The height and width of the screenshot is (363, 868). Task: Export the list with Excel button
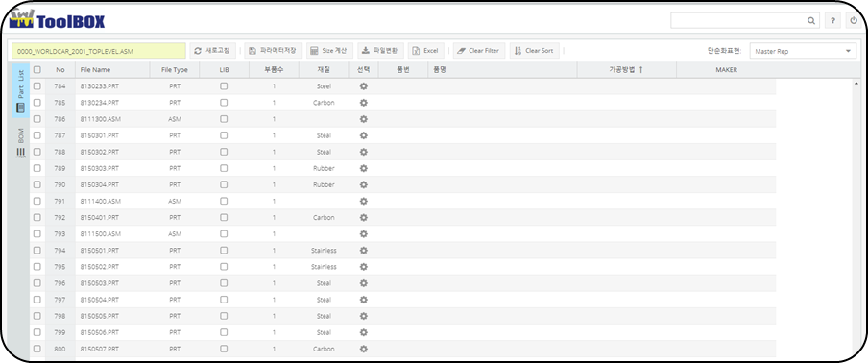click(426, 50)
